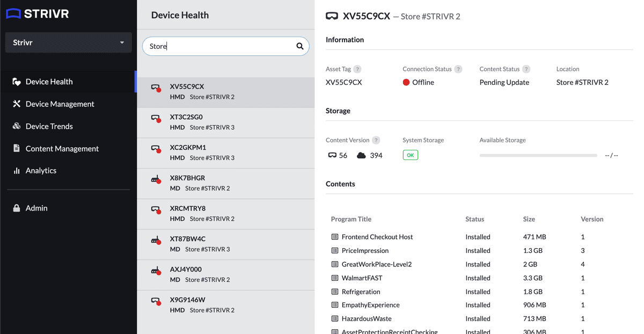Screen dimensions: 644x334
Task: Click the headset icon for XRCMTRY8
Action: [x=156, y=210]
